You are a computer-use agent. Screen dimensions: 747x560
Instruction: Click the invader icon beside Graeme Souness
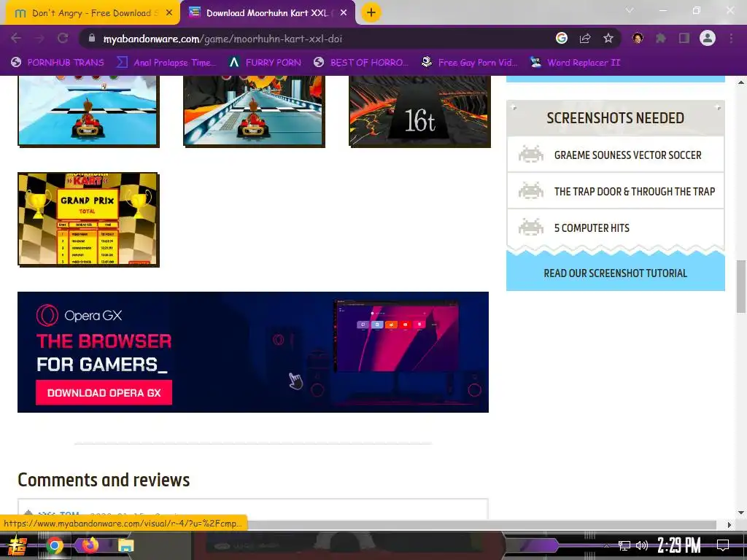pos(531,155)
